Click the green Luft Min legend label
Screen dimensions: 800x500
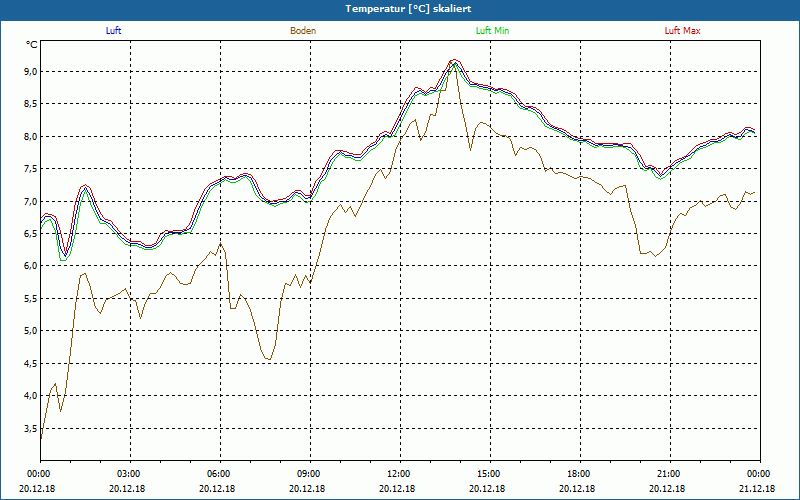tap(492, 31)
